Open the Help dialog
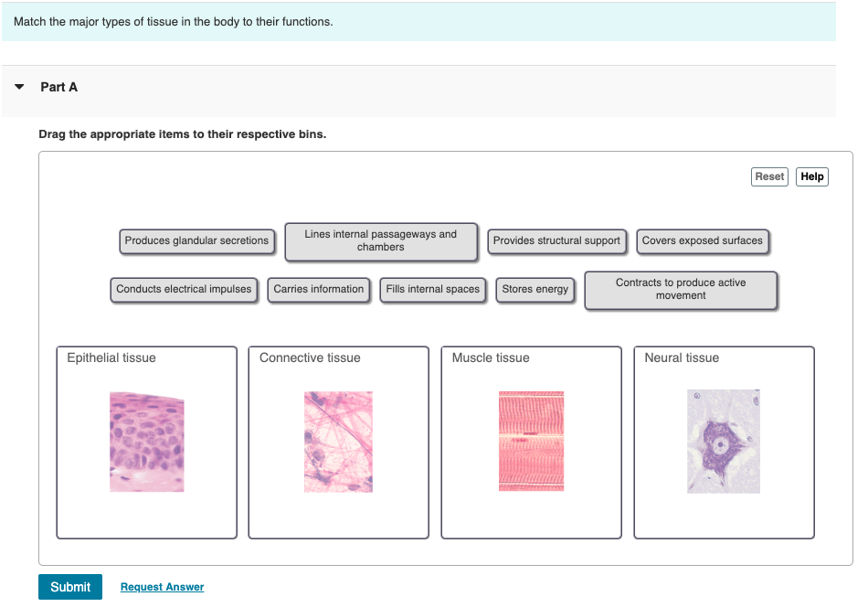 (x=811, y=176)
